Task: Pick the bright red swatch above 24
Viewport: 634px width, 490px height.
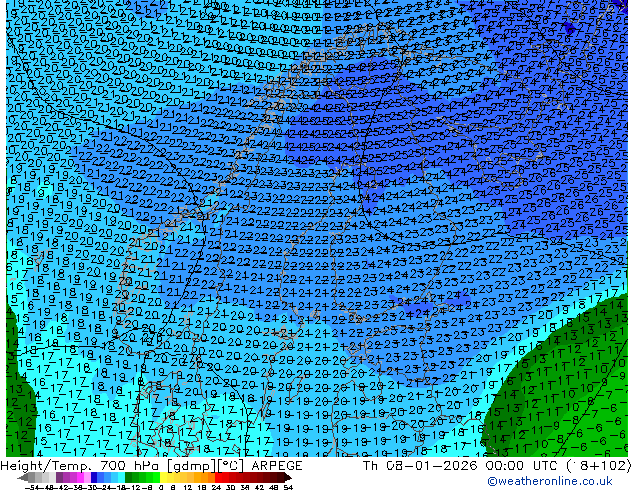Action: coord(218,478)
